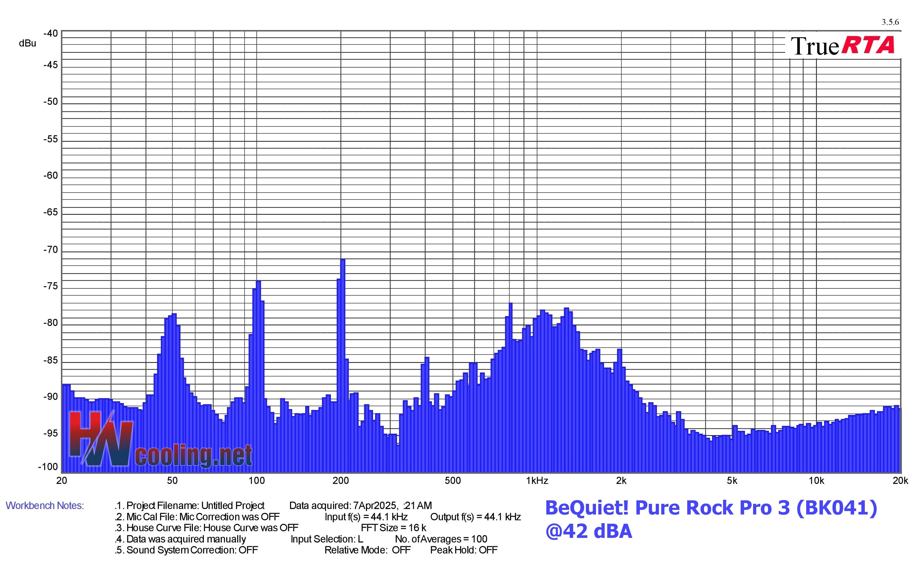Click the "-45" level axis label
924x563 pixels.
tap(51, 65)
